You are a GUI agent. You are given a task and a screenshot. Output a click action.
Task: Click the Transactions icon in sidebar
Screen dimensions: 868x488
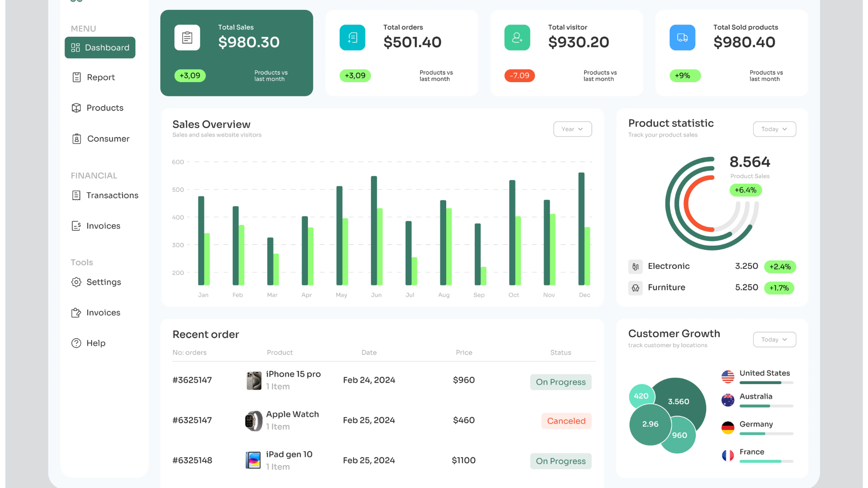click(76, 195)
